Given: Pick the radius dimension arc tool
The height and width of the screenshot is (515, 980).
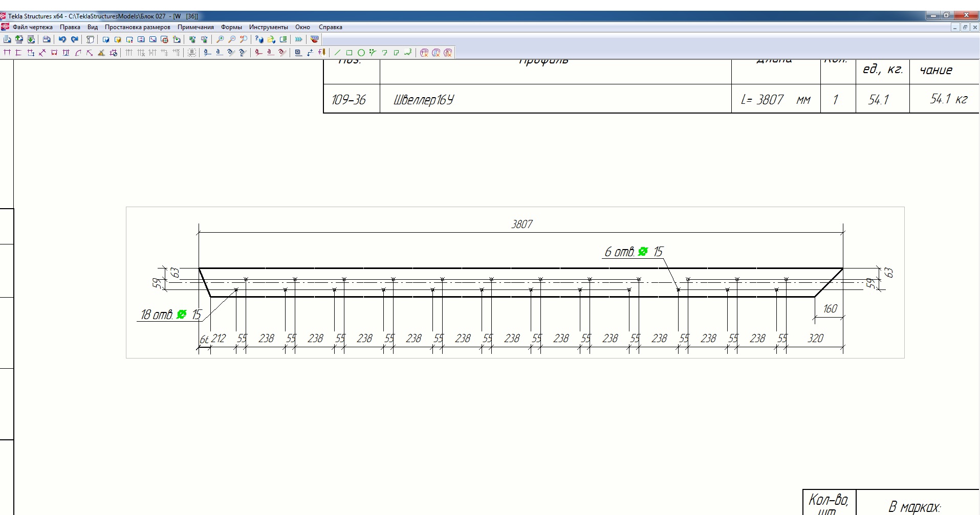Looking at the screenshot, I should pos(78,53).
